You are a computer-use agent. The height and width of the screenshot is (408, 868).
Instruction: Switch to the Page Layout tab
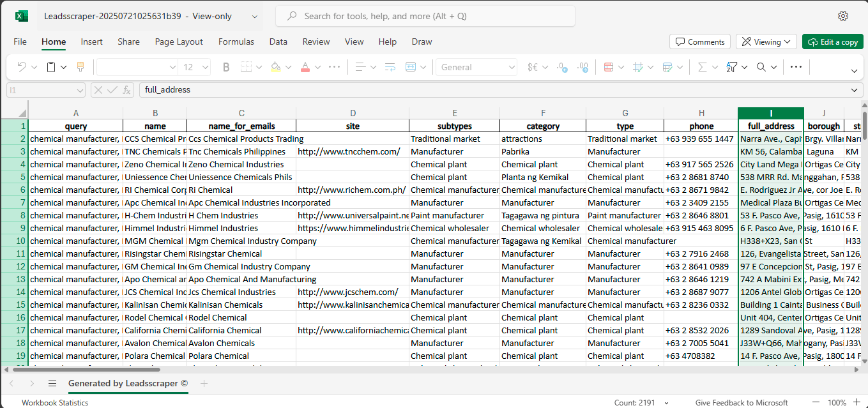(179, 42)
